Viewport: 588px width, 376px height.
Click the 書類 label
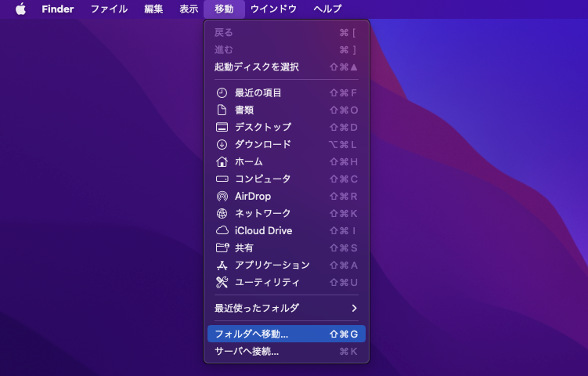[244, 110]
